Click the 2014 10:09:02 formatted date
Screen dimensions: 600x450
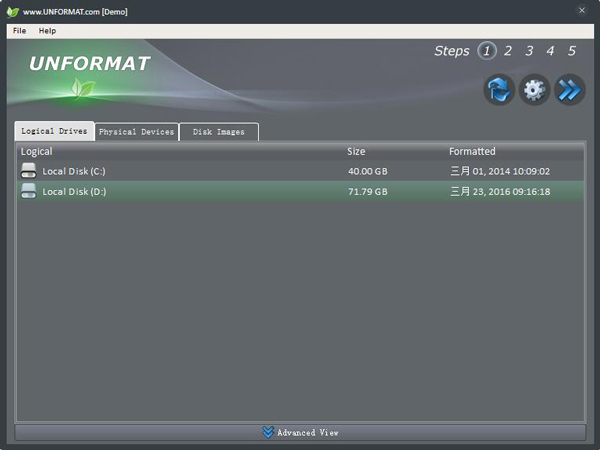pos(500,171)
